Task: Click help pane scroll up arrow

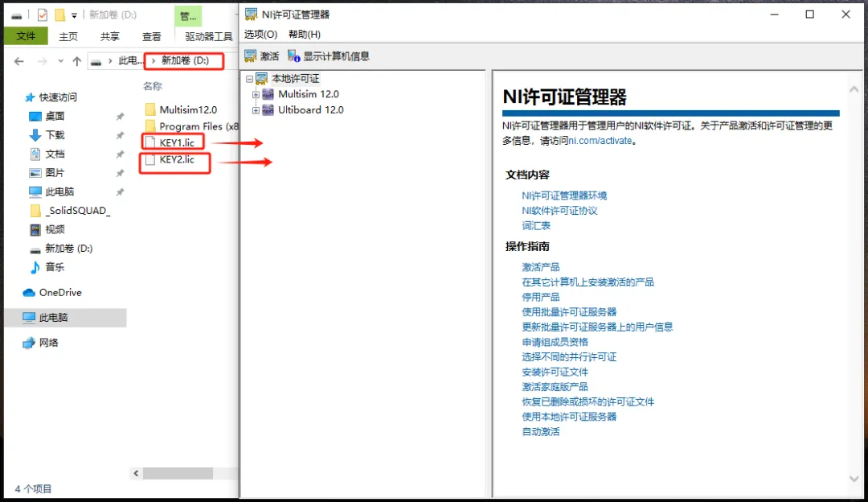Action: pos(854,90)
